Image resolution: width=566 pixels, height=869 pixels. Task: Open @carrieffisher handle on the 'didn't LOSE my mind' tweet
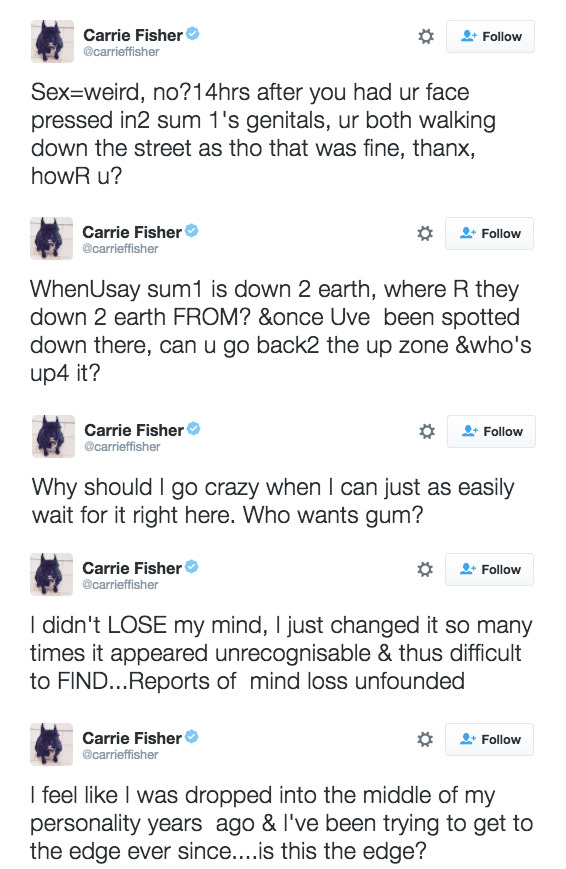(x=120, y=585)
